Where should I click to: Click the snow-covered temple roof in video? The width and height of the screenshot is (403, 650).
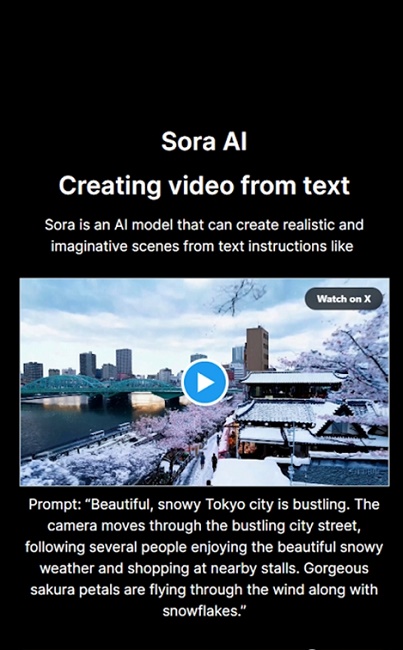[x=292, y=377]
